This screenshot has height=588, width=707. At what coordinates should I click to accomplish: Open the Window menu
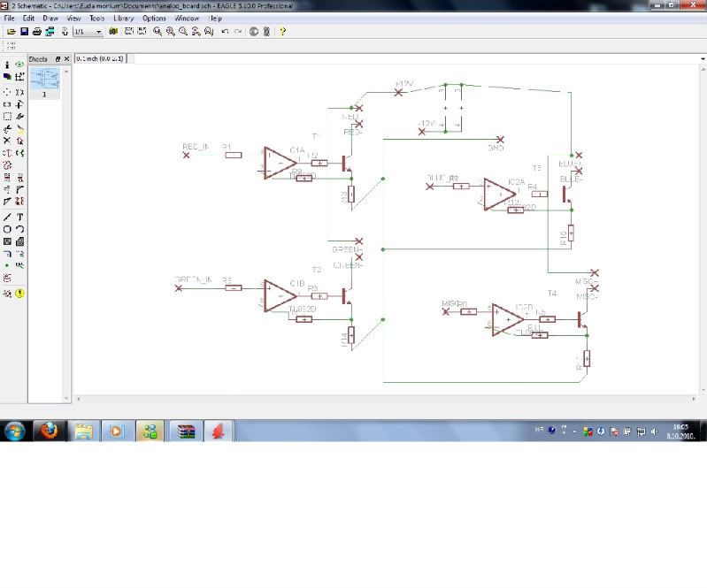pyautogui.click(x=187, y=18)
